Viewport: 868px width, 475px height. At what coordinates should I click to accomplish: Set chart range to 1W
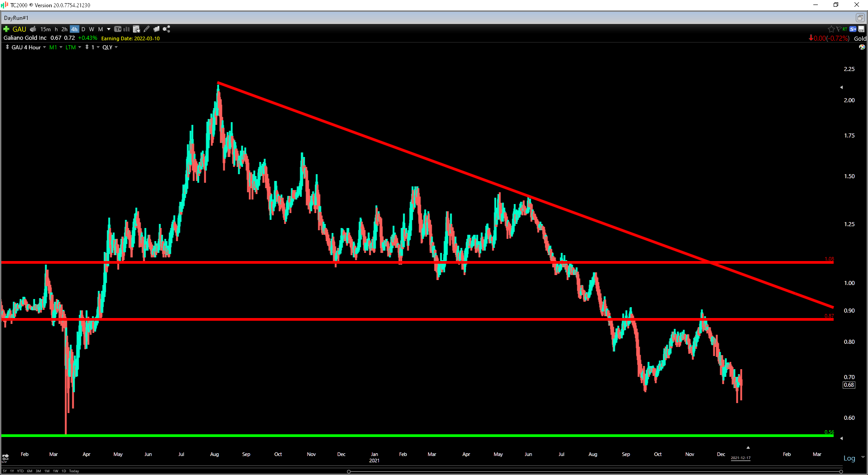click(56, 471)
